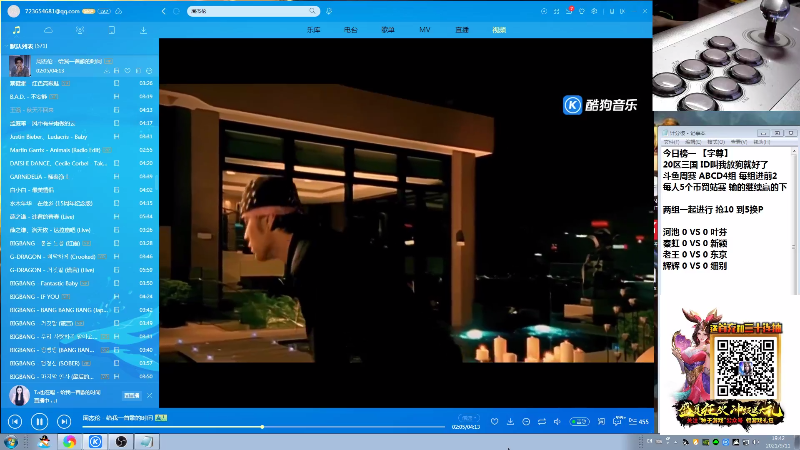Open the QQ penguin taskbar icon

coord(44,441)
